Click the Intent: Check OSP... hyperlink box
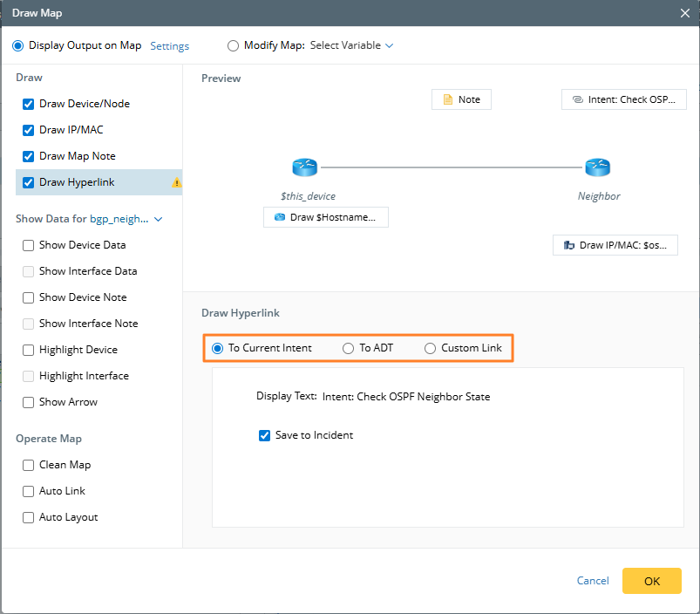700x614 pixels. 623,99
